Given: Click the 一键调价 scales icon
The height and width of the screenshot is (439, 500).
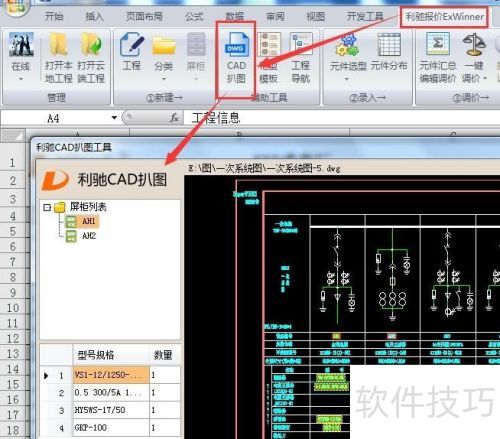Looking at the screenshot, I should click(x=474, y=45).
